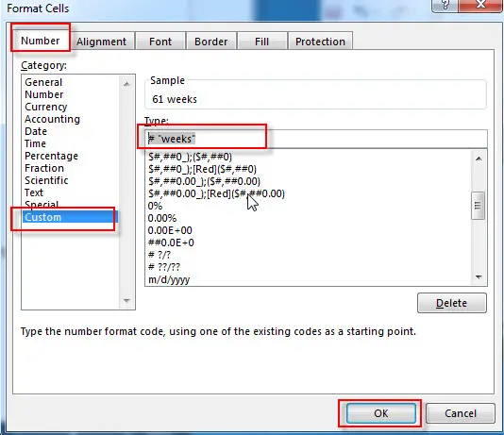
Task: Click the category list scroll-up arrow
Action: 126,84
